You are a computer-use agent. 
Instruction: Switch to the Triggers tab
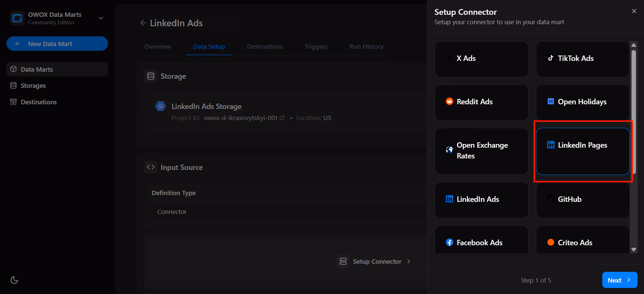(x=316, y=47)
